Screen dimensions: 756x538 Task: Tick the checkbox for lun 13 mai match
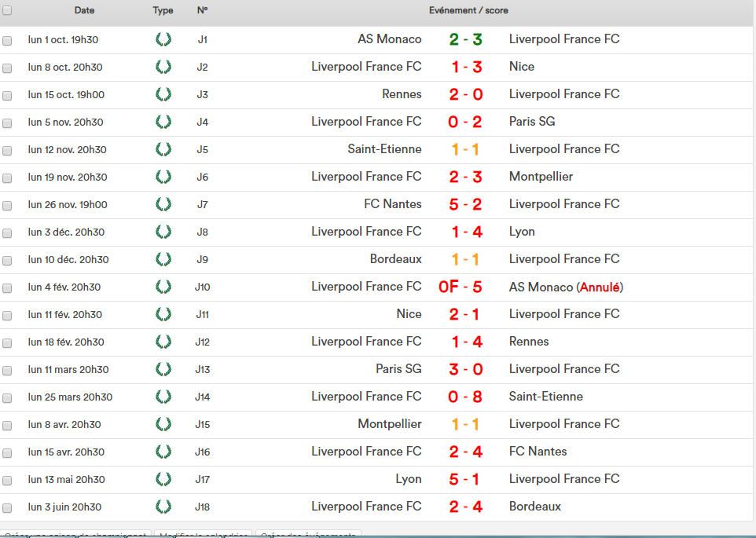pyautogui.click(x=7, y=481)
